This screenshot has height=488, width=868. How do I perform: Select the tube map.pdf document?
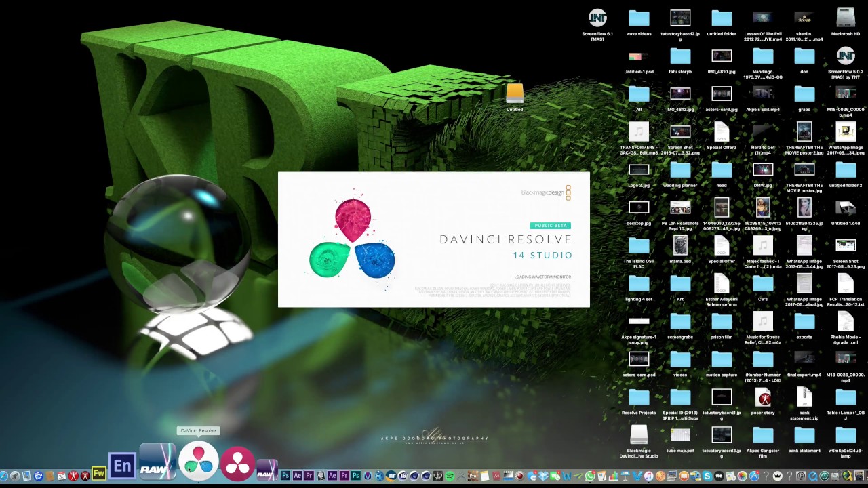click(680, 439)
